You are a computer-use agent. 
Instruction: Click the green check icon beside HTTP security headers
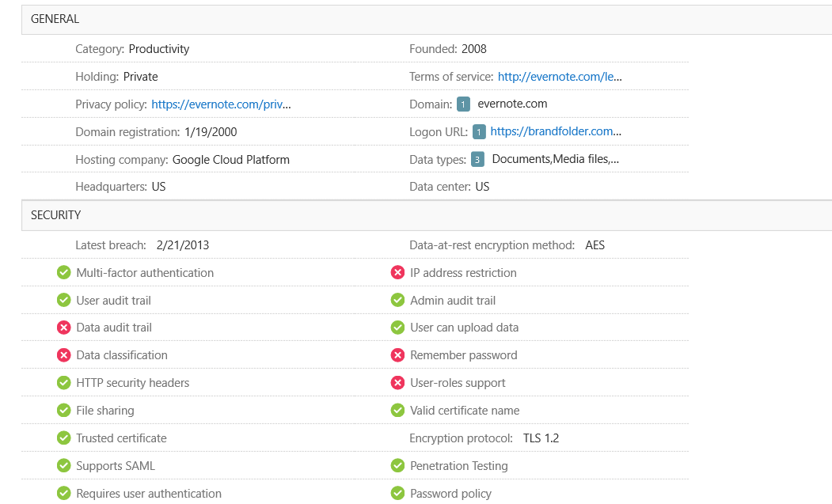pyautogui.click(x=63, y=383)
